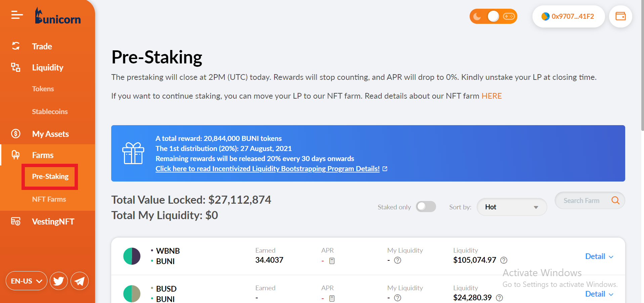This screenshot has width=644, height=303.
Task: Click the Total Value Locked amount
Action: (x=240, y=200)
